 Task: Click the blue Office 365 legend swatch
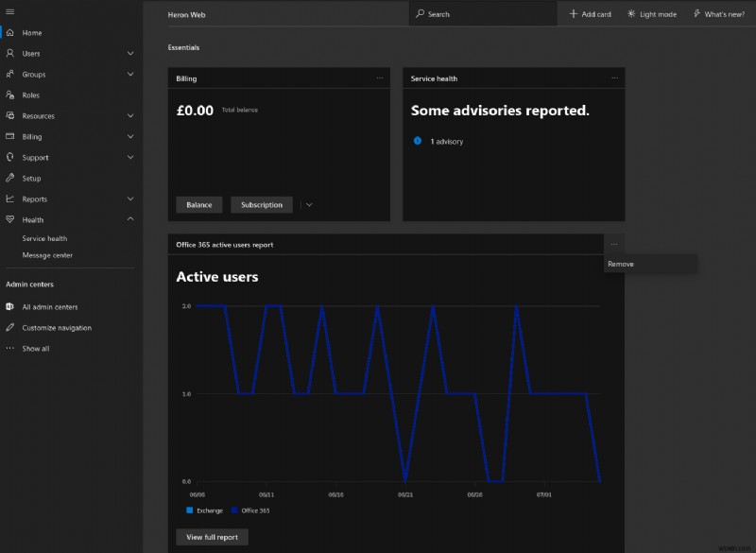(236, 510)
